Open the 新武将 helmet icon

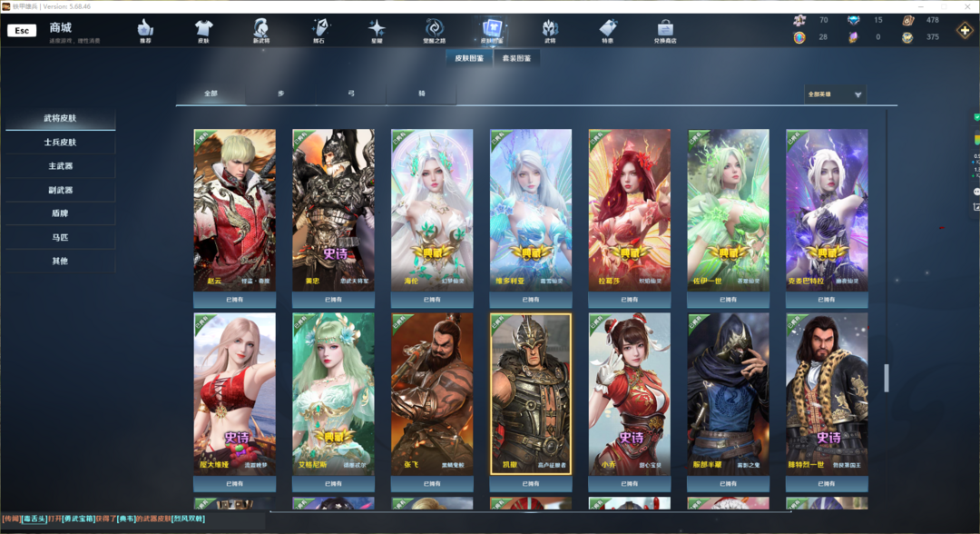point(260,31)
